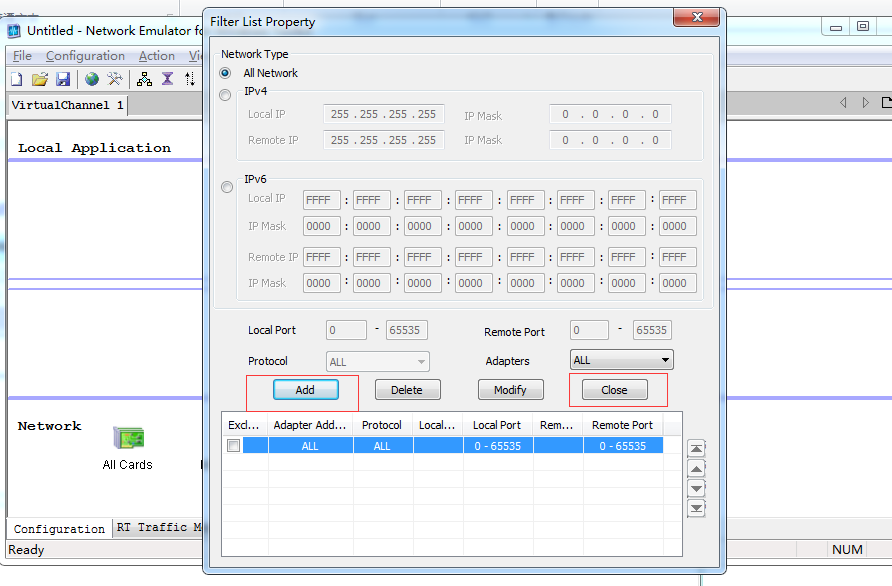Click the IPv4 Local IP address field
The image size is (892, 586).
(383, 114)
